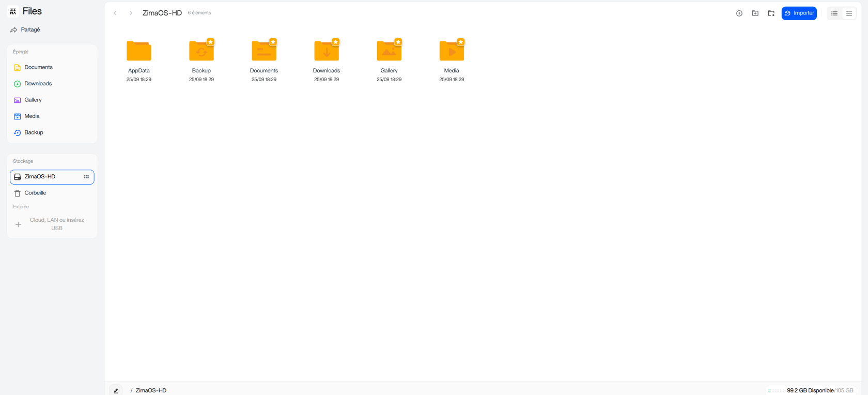Open Corbeille trash in sidebar
868x395 pixels.
(x=35, y=193)
